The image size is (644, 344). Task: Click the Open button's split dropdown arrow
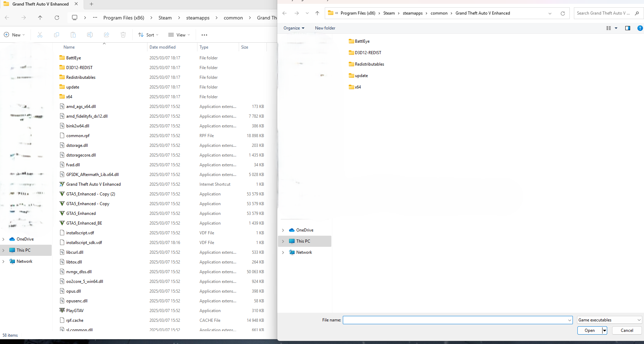[x=604, y=330]
